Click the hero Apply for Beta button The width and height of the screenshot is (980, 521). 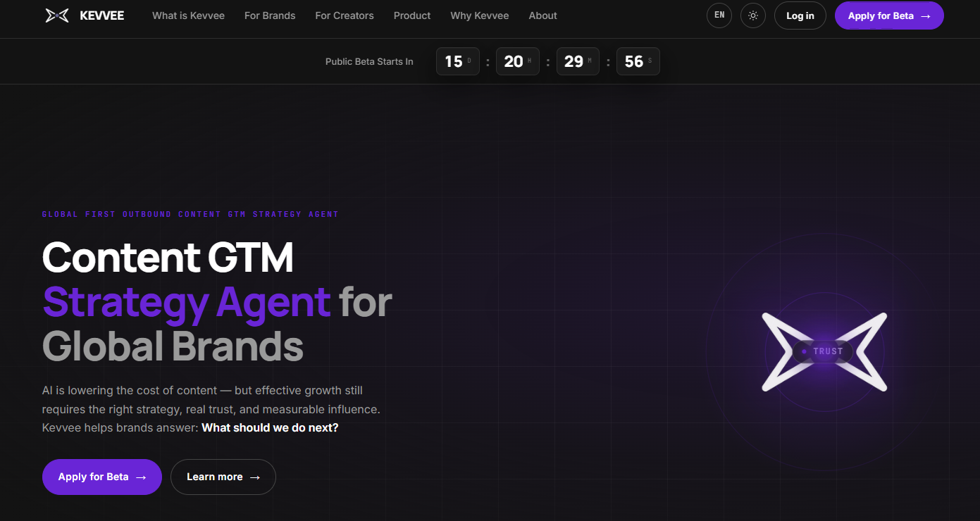102,477
